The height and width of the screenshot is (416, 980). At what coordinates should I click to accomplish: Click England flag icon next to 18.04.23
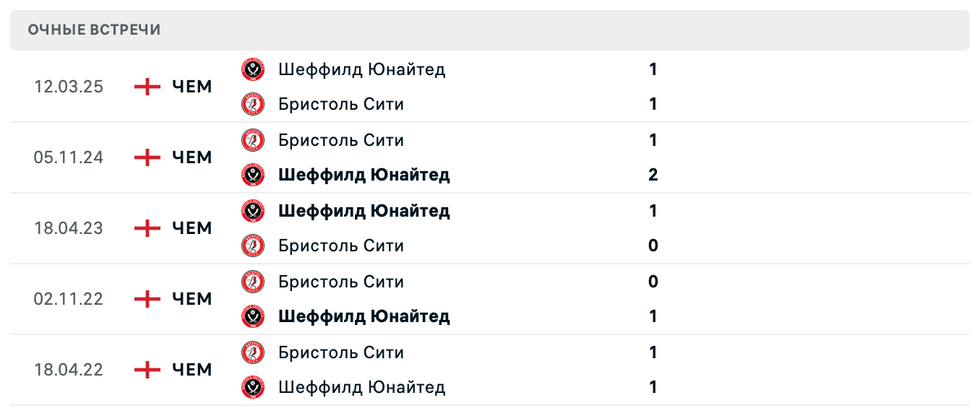tap(147, 228)
